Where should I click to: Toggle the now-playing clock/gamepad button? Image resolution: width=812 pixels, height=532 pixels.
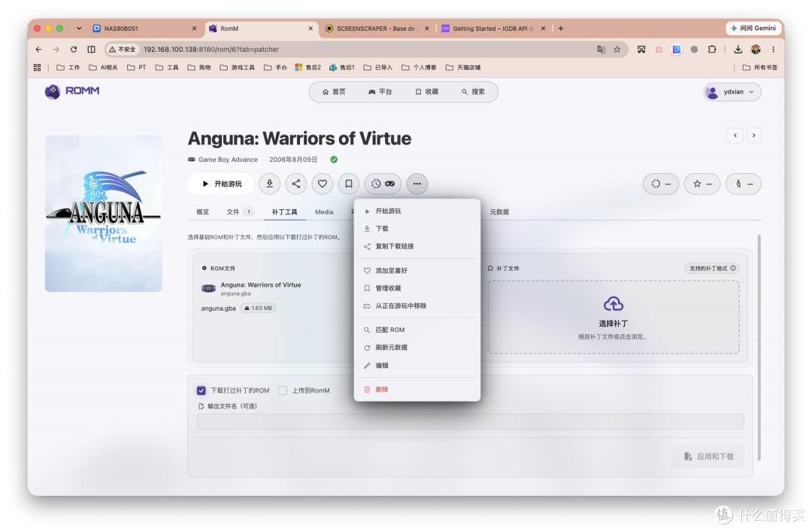(383, 184)
